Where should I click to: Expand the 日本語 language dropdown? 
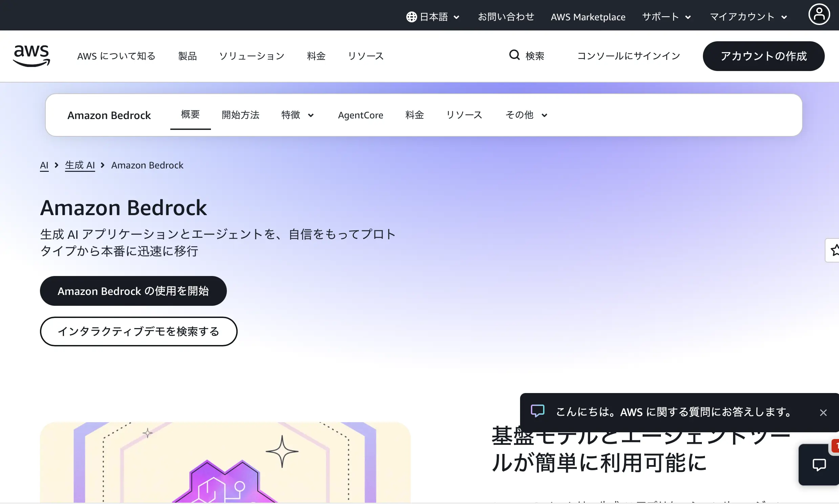[433, 17]
